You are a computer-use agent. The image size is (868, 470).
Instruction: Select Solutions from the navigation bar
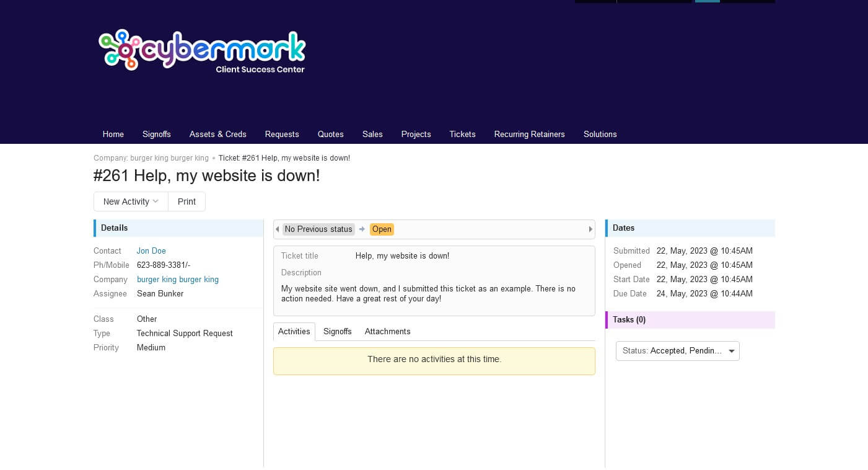coord(600,135)
